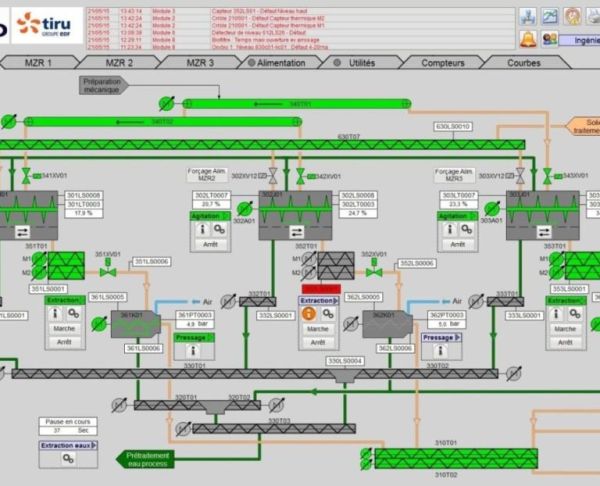The image size is (600, 486).
Task: Open the trend chart icon in top toolbar
Action: pos(551,16)
